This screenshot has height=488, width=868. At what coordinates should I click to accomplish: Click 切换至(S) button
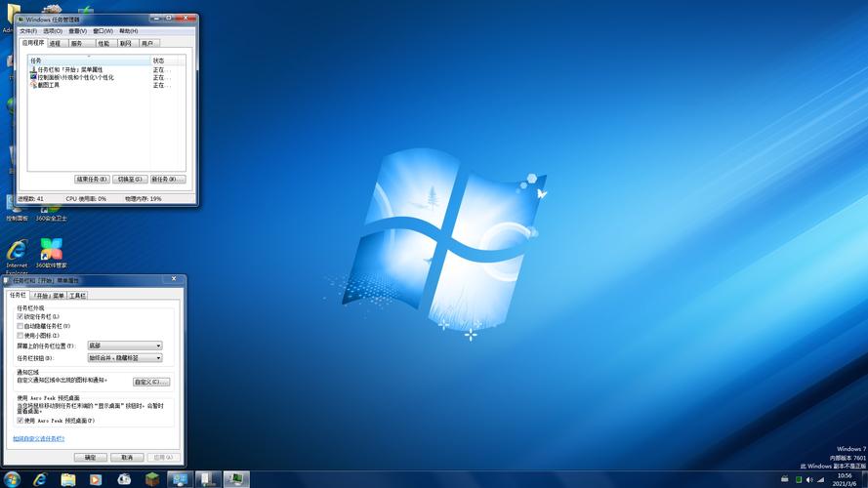coord(130,180)
